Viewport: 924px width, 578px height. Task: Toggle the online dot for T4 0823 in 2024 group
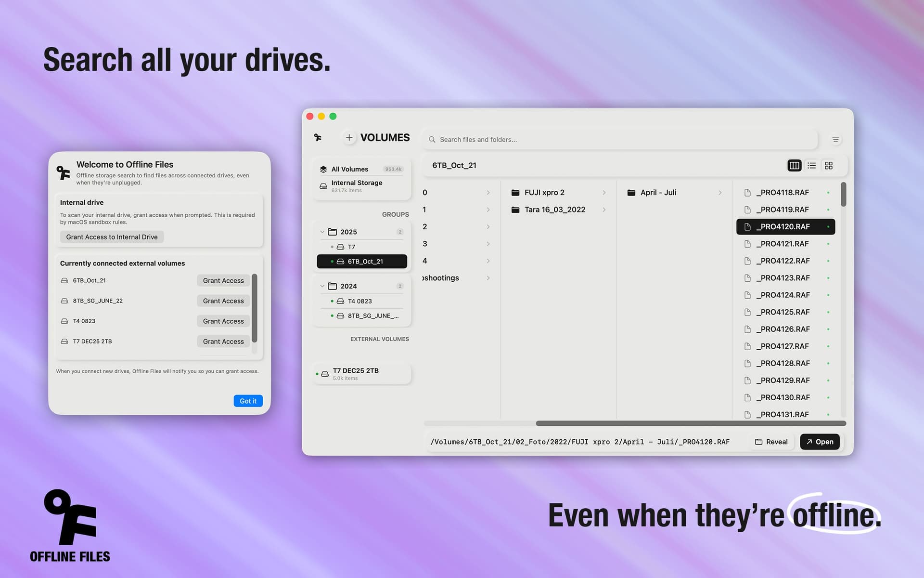click(332, 301)
